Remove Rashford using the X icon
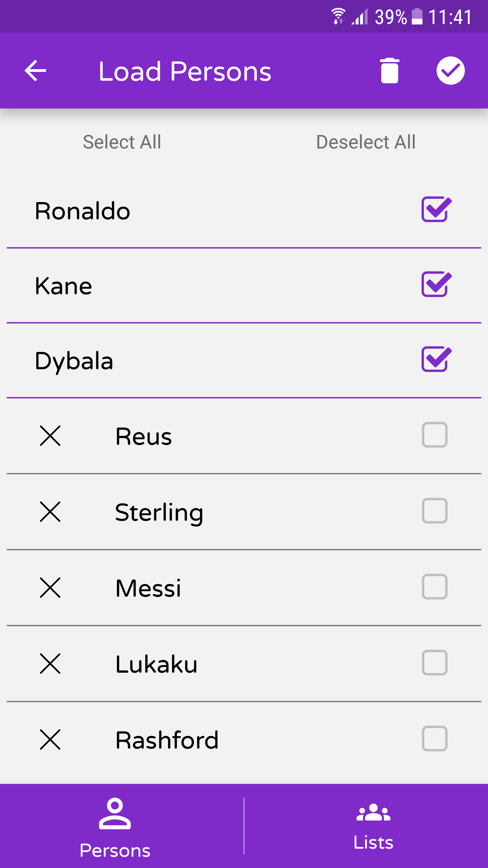488x868 pixels. 50,739
